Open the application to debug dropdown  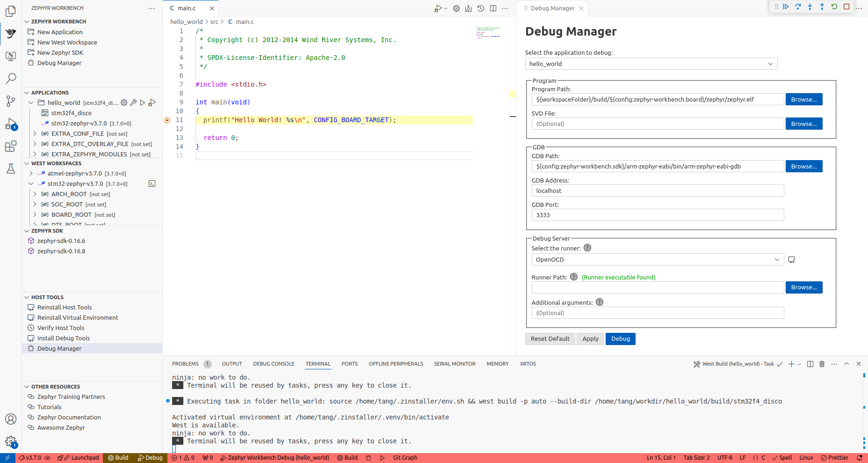coord(651,64)
